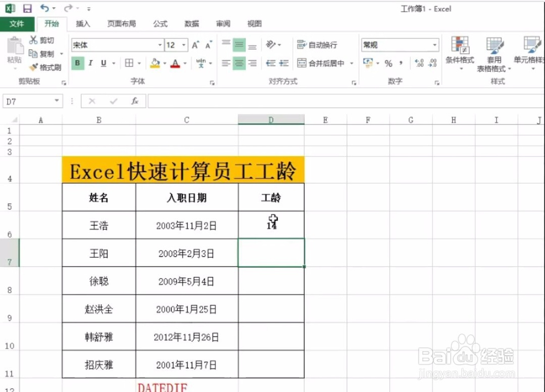The image size is (545, 392).
Task: Open the number format dropdown 常规
Action: pyautogui.click(x=434, y=45)
